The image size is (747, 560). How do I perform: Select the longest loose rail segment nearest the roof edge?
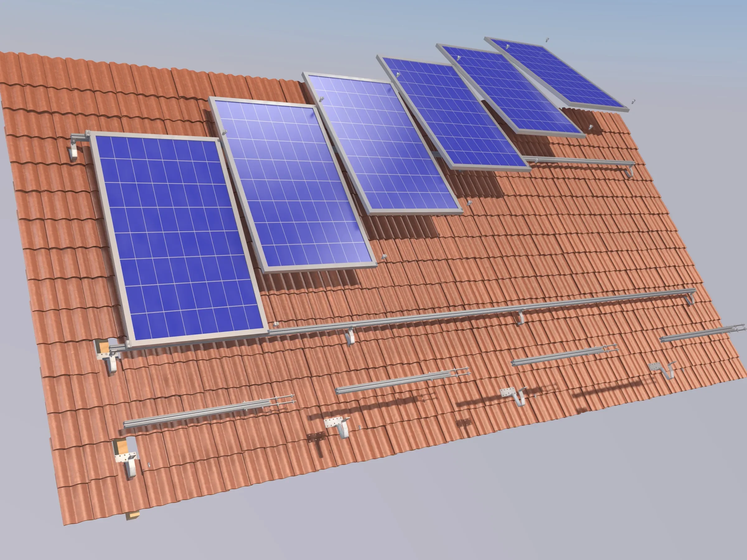[209, 411]
